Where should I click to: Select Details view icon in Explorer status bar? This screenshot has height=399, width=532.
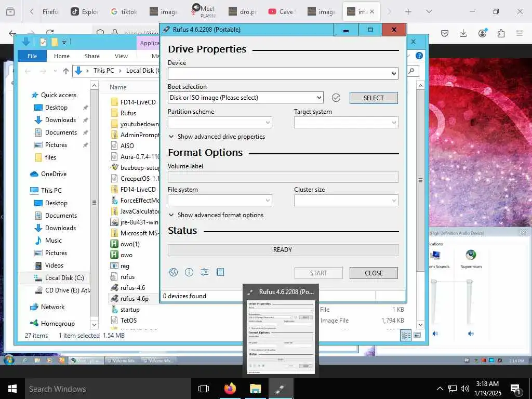pyautogui.click(x=406, y=335)
